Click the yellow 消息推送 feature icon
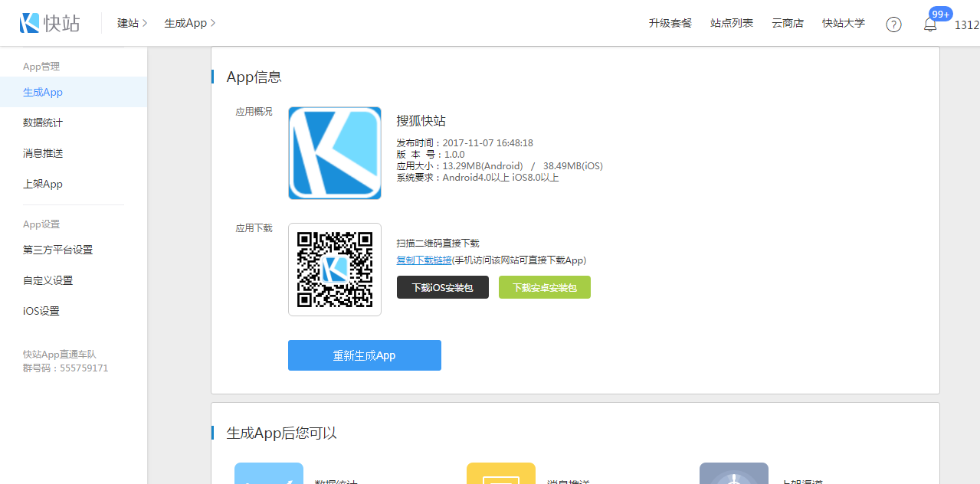This screenshot has height=484, width=980. 501,474
